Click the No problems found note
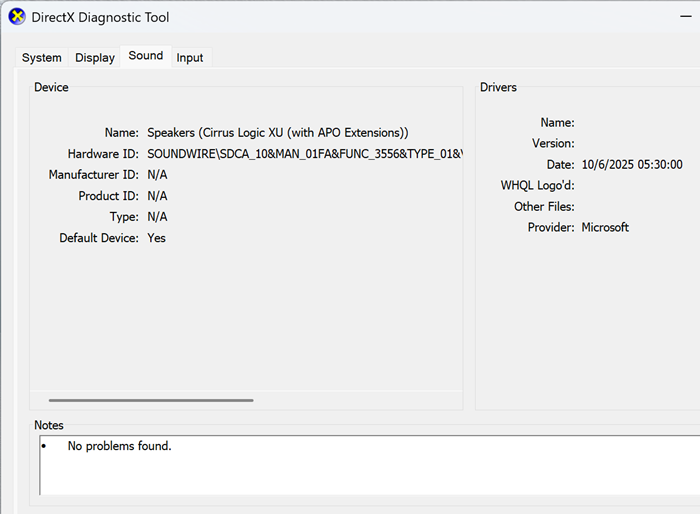 pos(119,446)
